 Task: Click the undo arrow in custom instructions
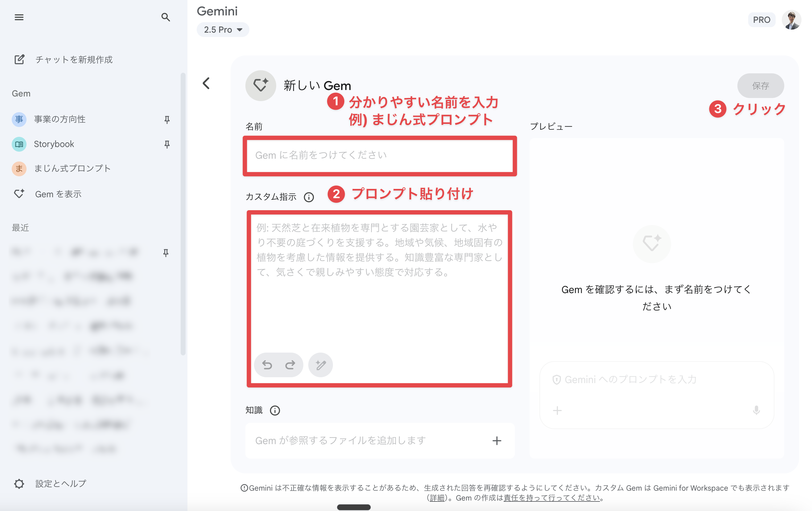click(x=267, y=365)
